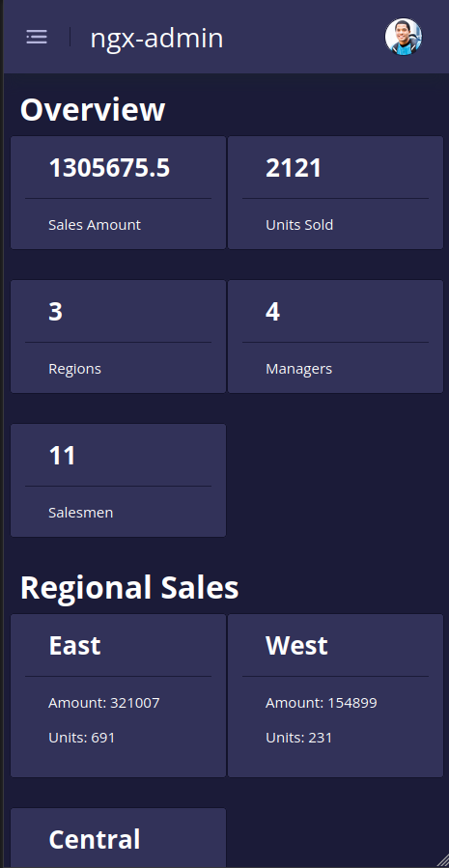
Task: Click the Regional Sales heading
Action: [129, 587]
